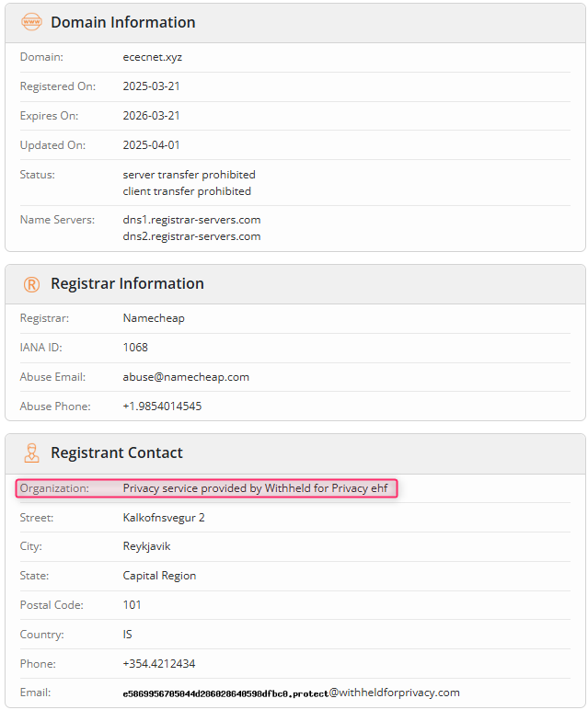This screenshot has height=710, width=588.
Task: Click the Registrar Information heading
Action: (127, 283)
